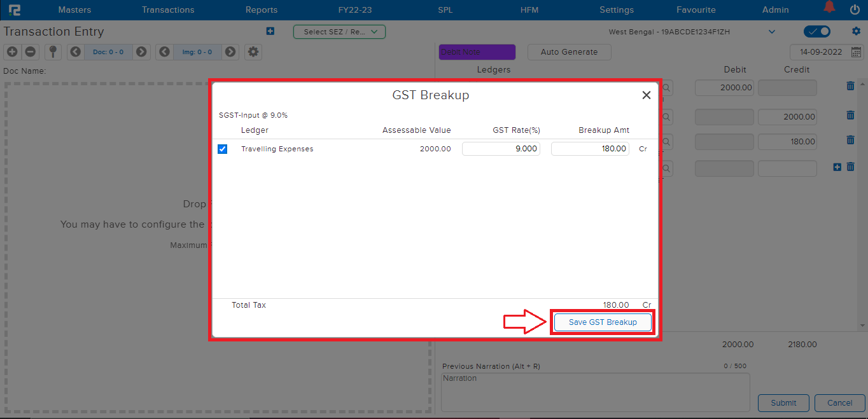Expand the Select SEZ dropdown
Viewport: 868px width, 419px height.
pyautogui.click(x=339, y=32)
